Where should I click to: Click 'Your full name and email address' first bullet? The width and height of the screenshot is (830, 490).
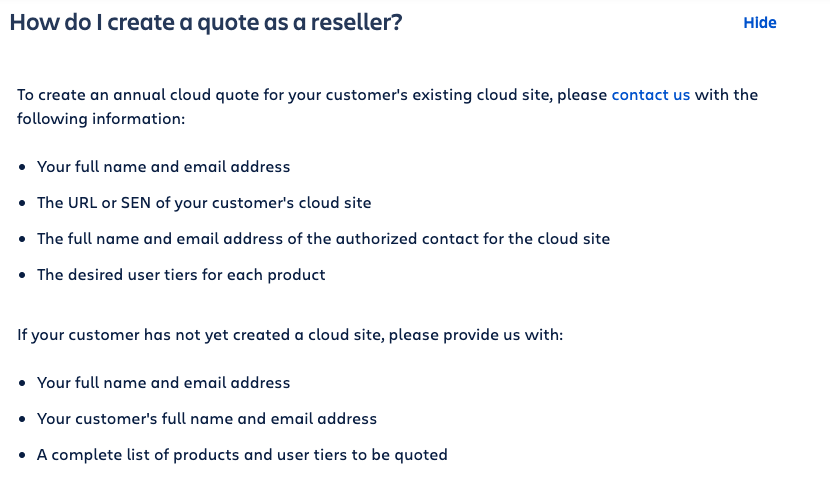(x=164, y=167)
